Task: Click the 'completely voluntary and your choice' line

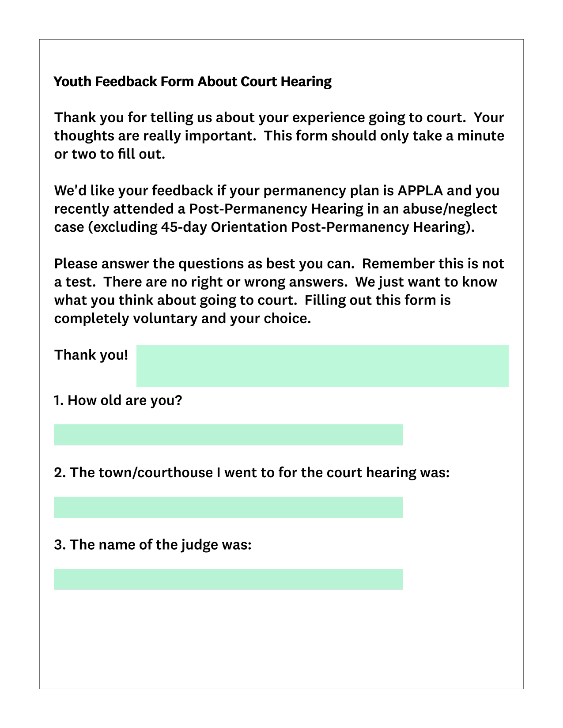Action: pyautogui.click(x=182, y=319)
